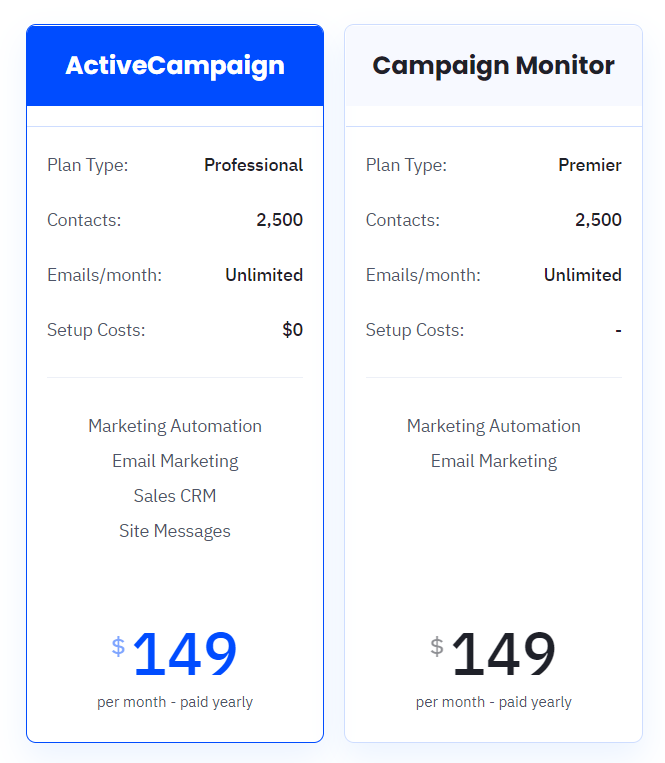
Task: Click Marketing Automation under ActiveCampaign
Action: tap(175, 426)
